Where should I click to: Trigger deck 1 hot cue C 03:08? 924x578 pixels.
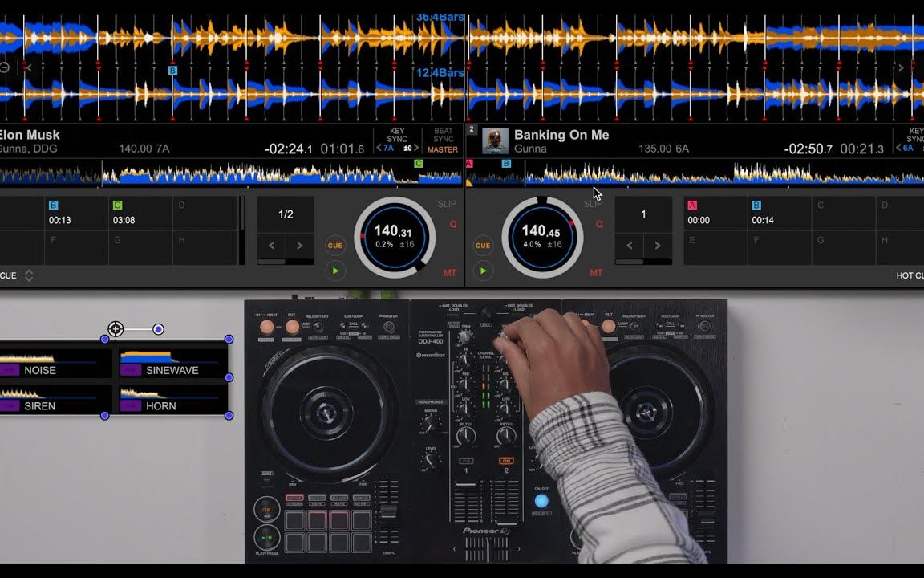[140, 214]
